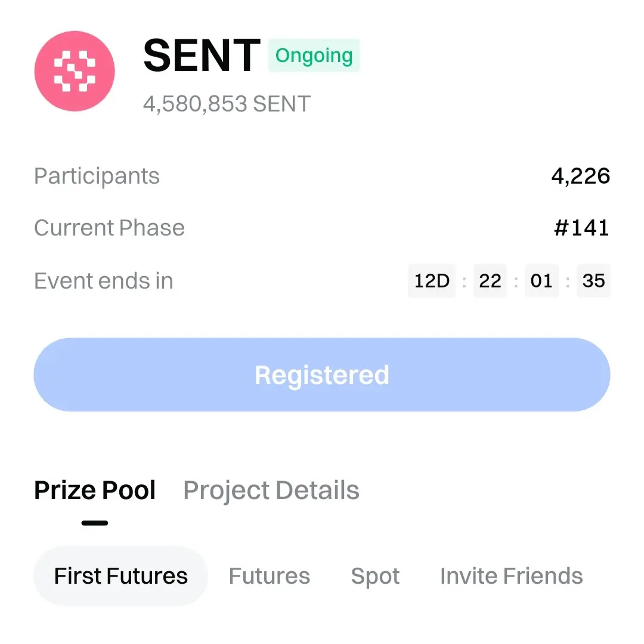The image size is (644, 644).
Task: Click the 12D countdown days box
Action: [432, 280]
